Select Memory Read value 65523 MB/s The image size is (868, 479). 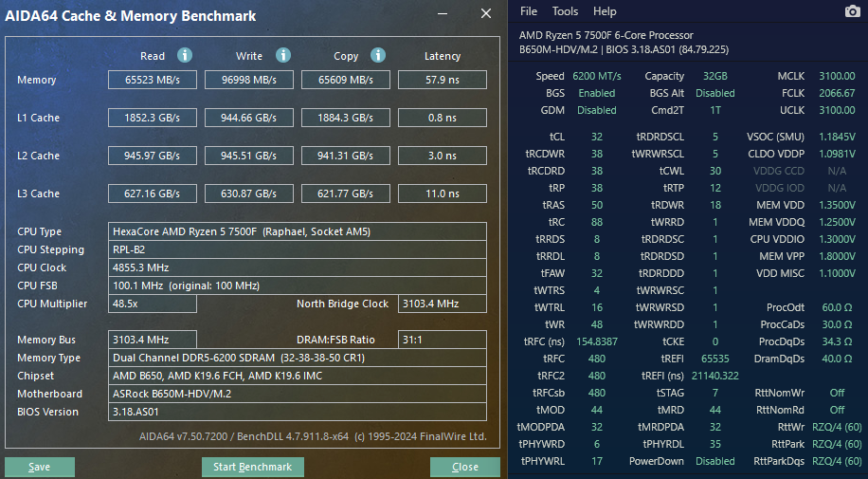click(x=153, y=80)
